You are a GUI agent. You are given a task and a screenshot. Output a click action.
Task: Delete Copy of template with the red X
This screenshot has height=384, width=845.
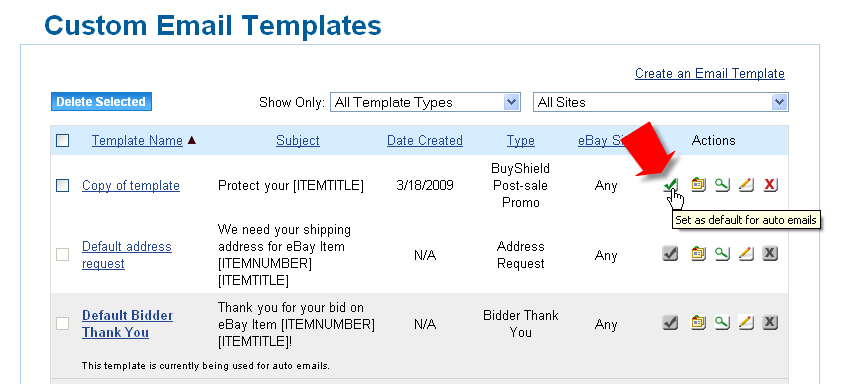[770, 184]
